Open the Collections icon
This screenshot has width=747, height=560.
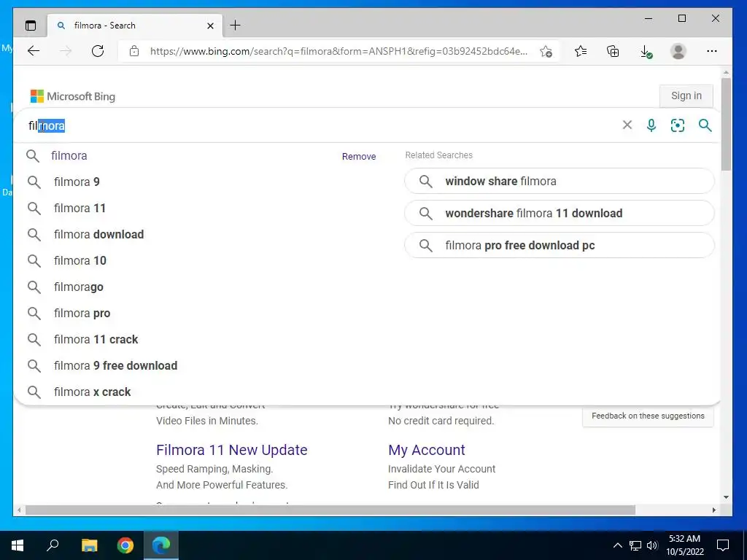pyautogui.click(x=613, y=51)
